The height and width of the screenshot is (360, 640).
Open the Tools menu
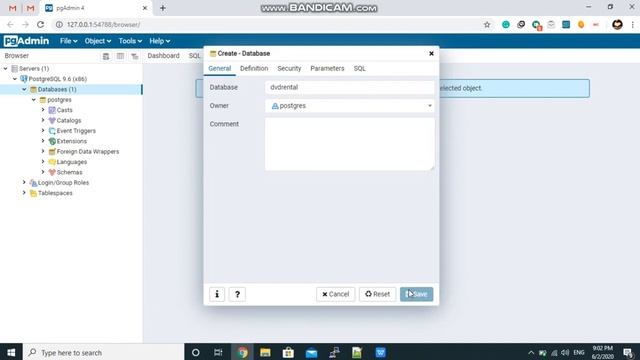point(130,41)
